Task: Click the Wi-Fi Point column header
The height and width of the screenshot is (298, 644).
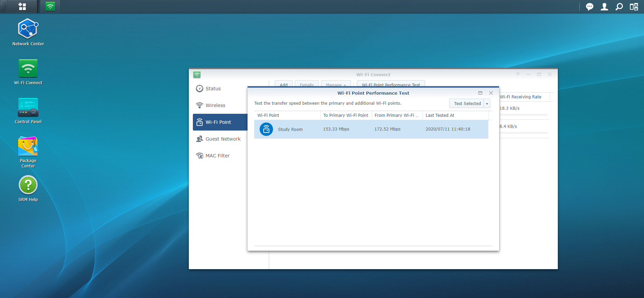Action: pos(287,115)
